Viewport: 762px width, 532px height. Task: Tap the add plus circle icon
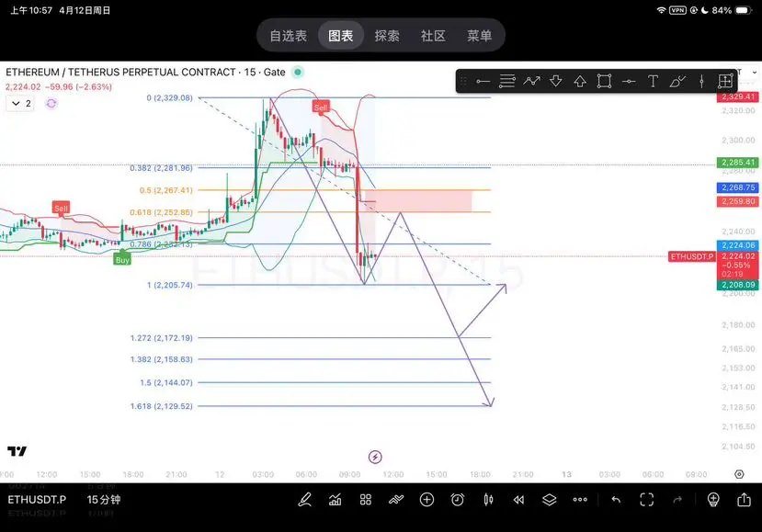(x=426, y=500)
